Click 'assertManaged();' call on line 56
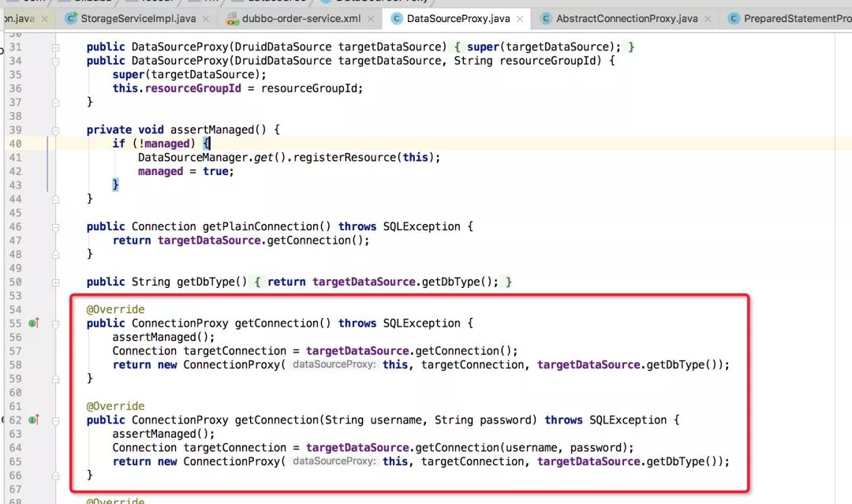The height and width of the screenshot is (504, 852). tap(163, 337)
